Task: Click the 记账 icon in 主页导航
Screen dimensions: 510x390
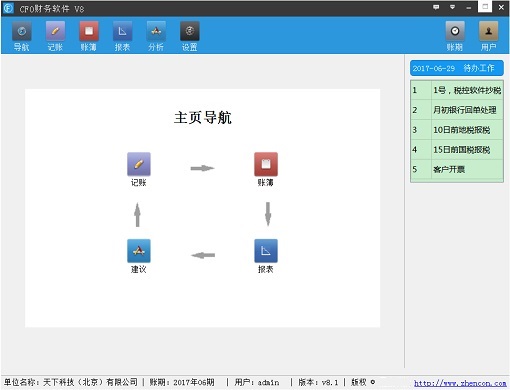Action: coord(139,164)
